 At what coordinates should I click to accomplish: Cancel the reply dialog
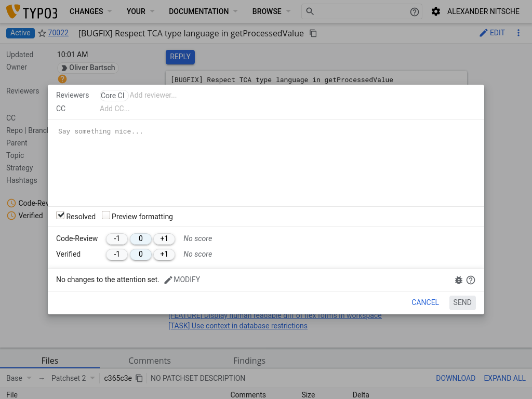click(x=425, y=302)
